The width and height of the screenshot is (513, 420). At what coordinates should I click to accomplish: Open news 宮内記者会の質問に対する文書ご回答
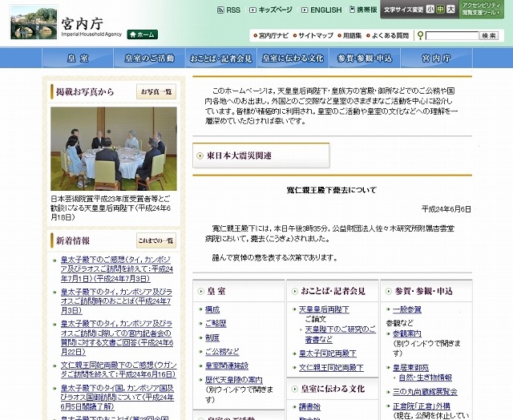click(x=116, y=337)
